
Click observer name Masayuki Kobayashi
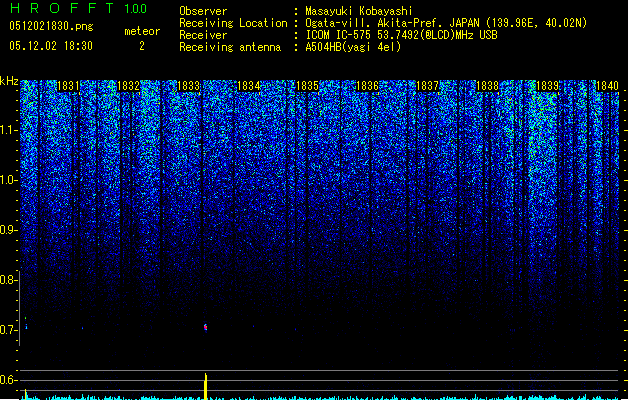click(x=359, y=11)
